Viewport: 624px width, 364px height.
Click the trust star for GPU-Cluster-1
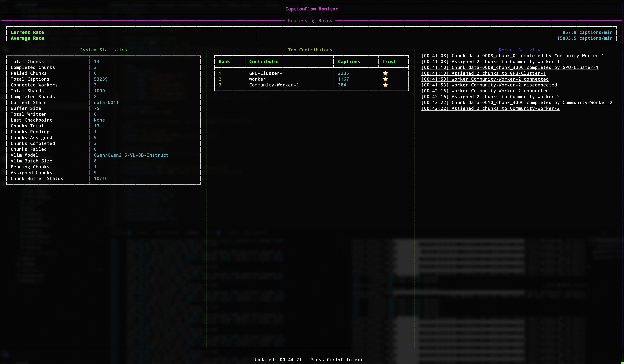pos(385,73)
